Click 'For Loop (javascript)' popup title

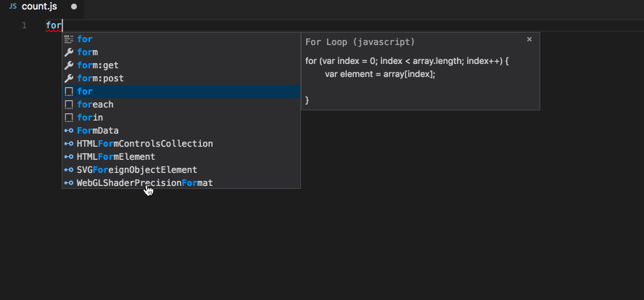pos(360,42)
